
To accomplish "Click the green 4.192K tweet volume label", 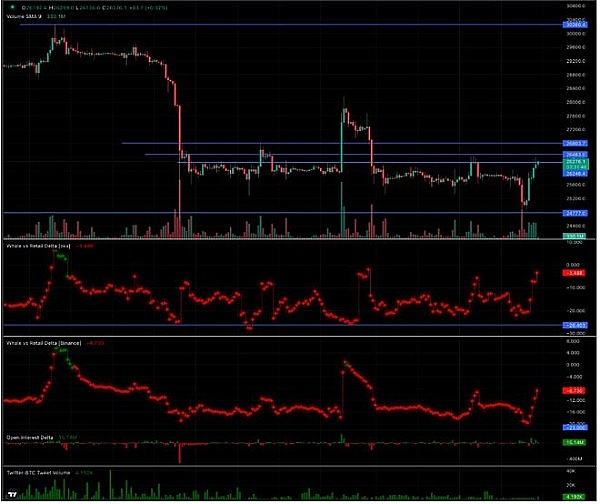I will [x=574, y=497].
